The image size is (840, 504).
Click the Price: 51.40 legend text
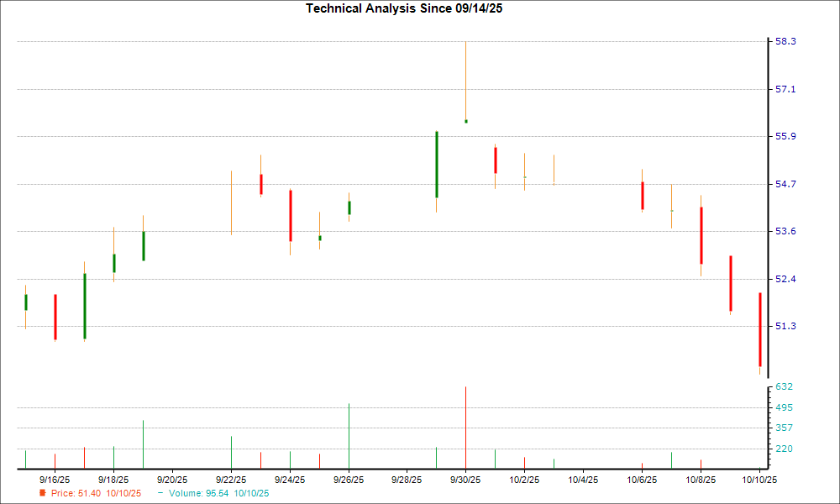76,493
